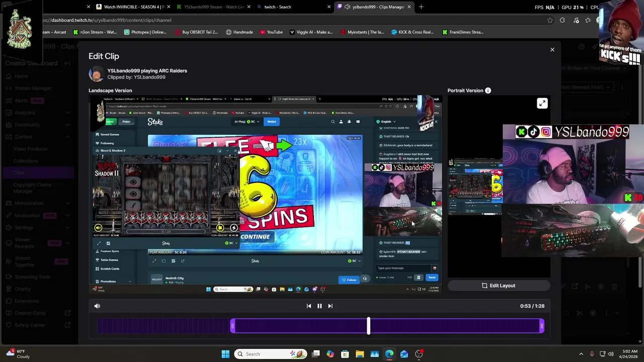Close the twitch - Search tab

point(329,7)
